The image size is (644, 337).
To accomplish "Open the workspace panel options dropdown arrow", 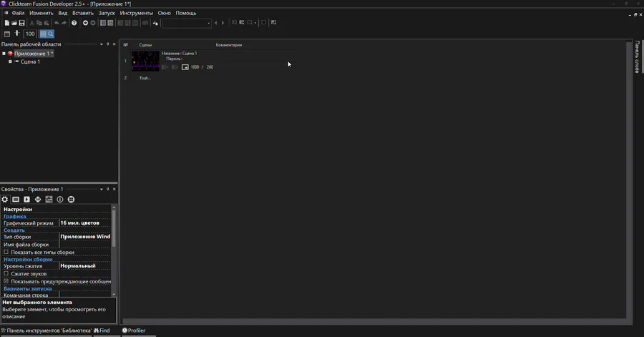I will click(102, 44).
